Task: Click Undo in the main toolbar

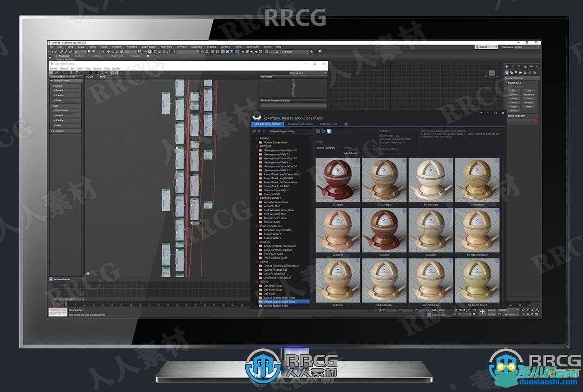Action: pos(52,52)
